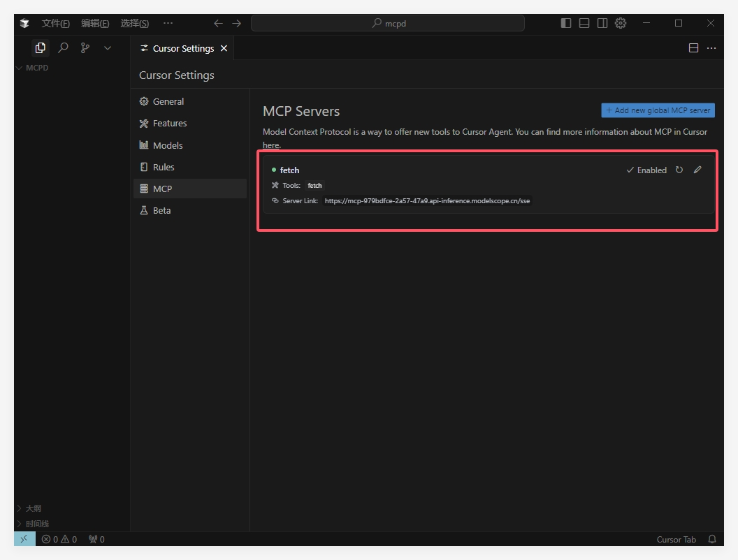Screen dimensions: 738x560
Task: Expand the MCPD folder section
Action: [36, 68]
